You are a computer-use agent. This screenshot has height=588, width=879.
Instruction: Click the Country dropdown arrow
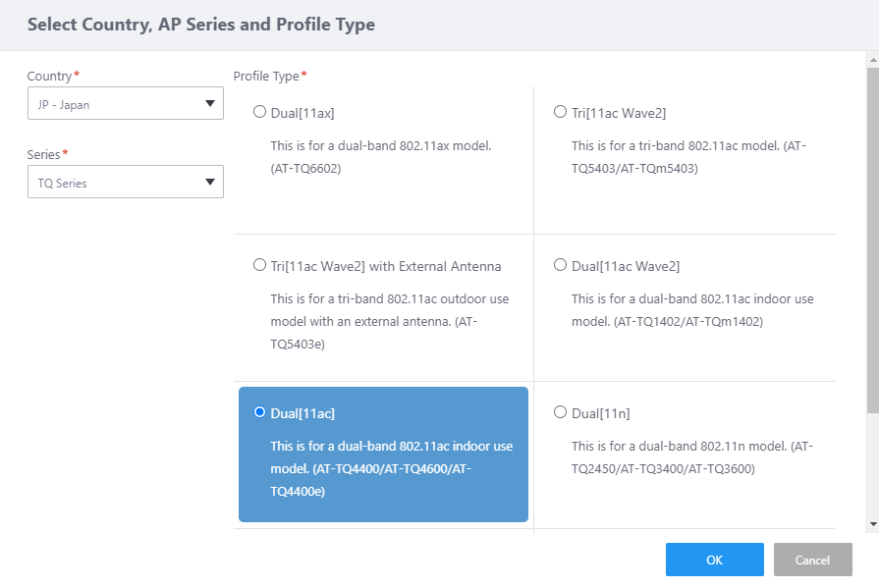[x=209, y=104]
